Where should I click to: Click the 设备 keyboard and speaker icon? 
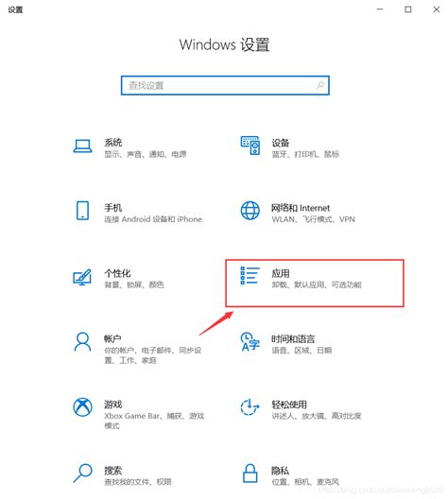(250, 146)
